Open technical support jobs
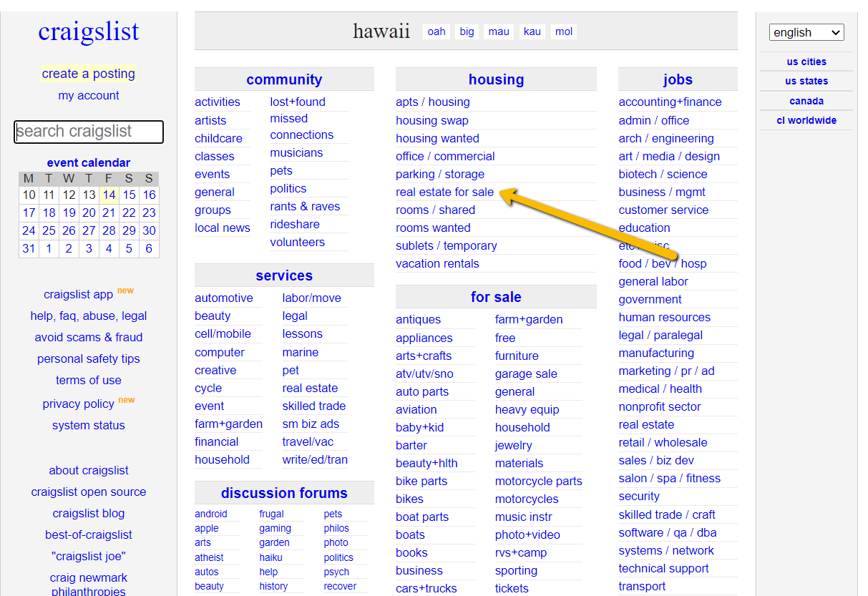Screen dimensions: 868x596 [664, 568]
